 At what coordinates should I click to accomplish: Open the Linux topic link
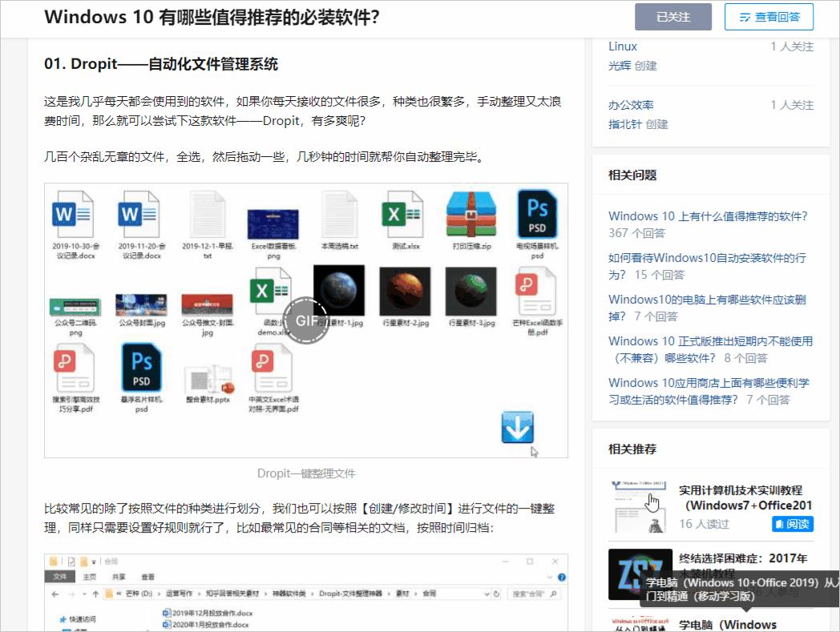[x=623, y=46]
